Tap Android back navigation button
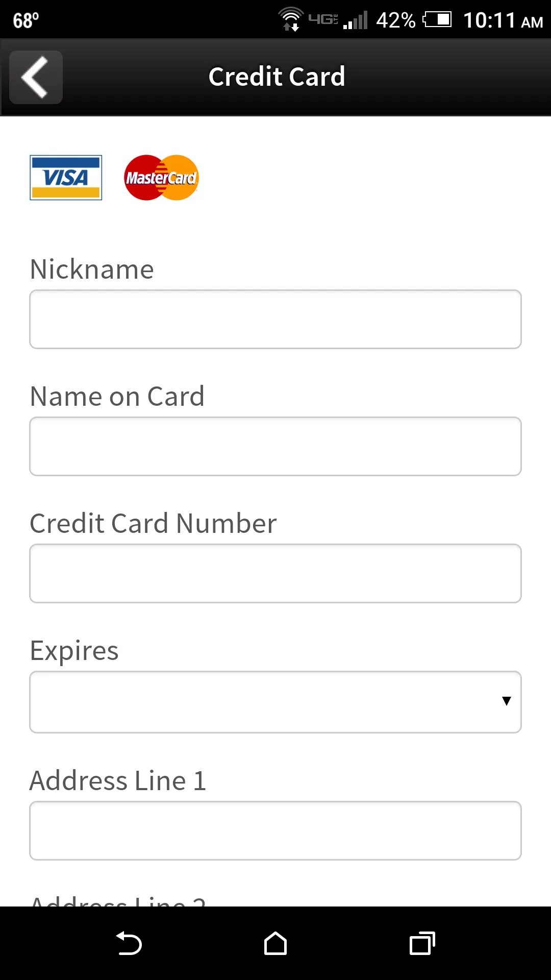The height and width of the screenshot is (980, 551). [129, 943]
